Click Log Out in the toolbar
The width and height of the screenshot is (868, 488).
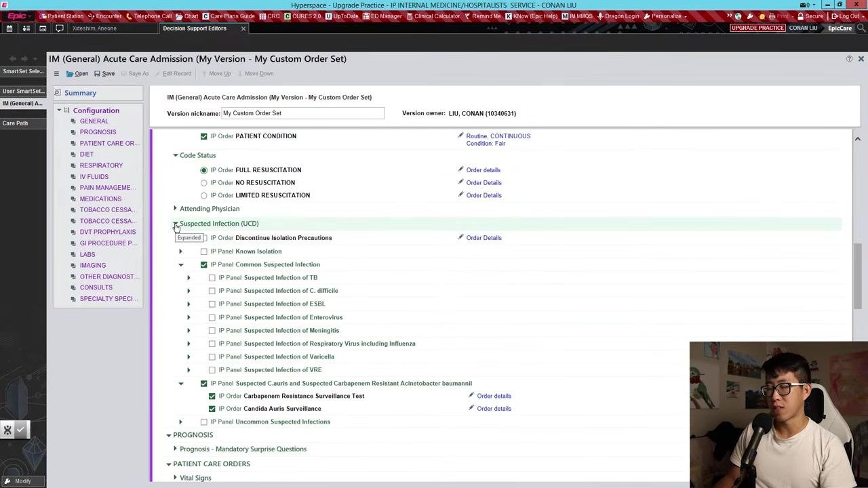tap(845, 16)
